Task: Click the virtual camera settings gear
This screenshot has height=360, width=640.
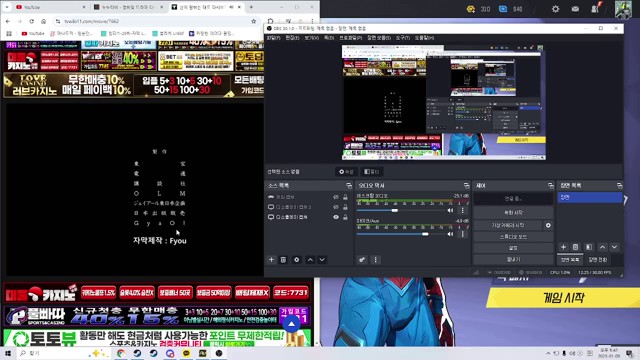Action: (x=548, y=225)
